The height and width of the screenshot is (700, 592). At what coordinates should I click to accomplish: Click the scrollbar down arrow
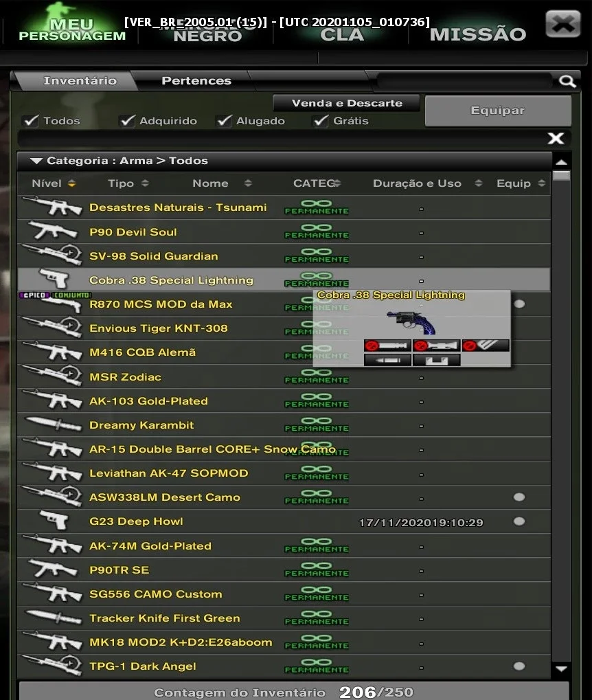point(561,668)
